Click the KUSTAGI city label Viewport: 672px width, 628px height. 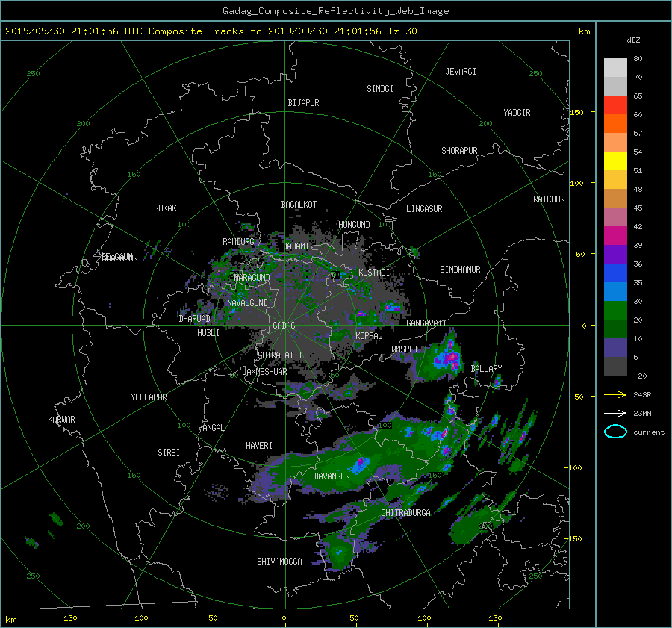coord(374,273)
